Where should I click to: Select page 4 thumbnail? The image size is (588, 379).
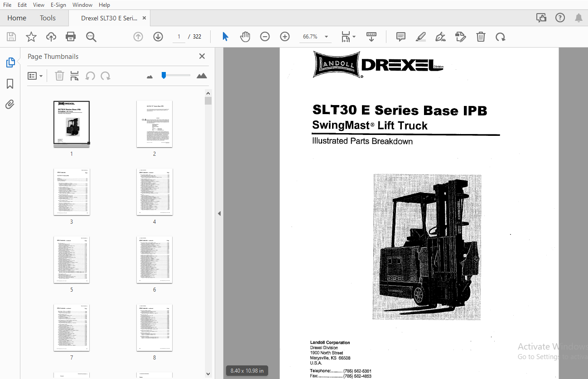(x=154, y=192)
